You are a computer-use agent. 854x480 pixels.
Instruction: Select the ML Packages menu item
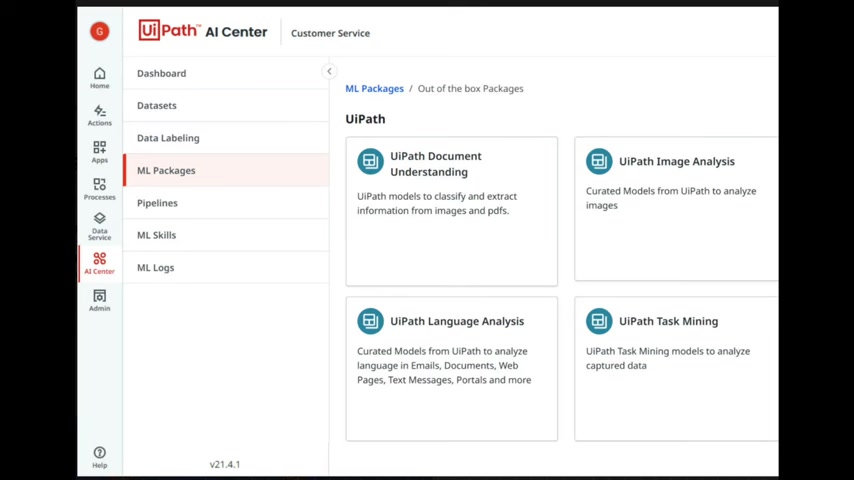click(x=226, y=171)
